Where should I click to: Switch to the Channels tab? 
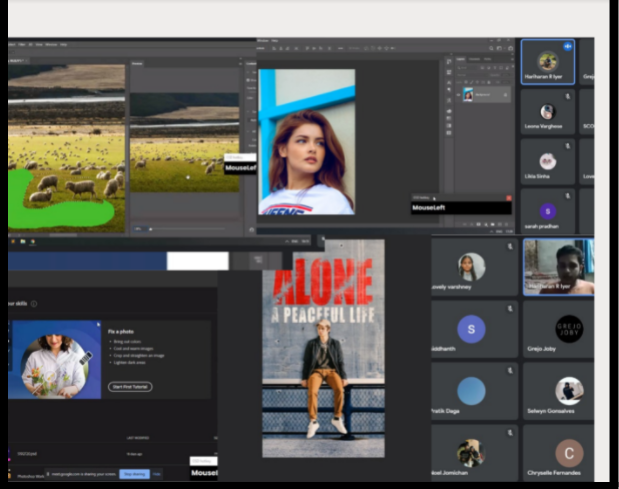point(475,59)
